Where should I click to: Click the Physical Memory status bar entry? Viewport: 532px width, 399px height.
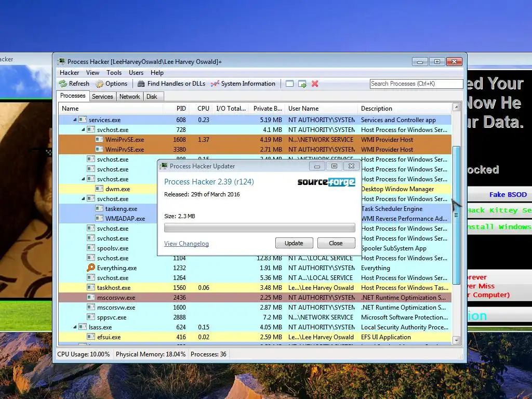pyautogui.click(x=151, y=354)
